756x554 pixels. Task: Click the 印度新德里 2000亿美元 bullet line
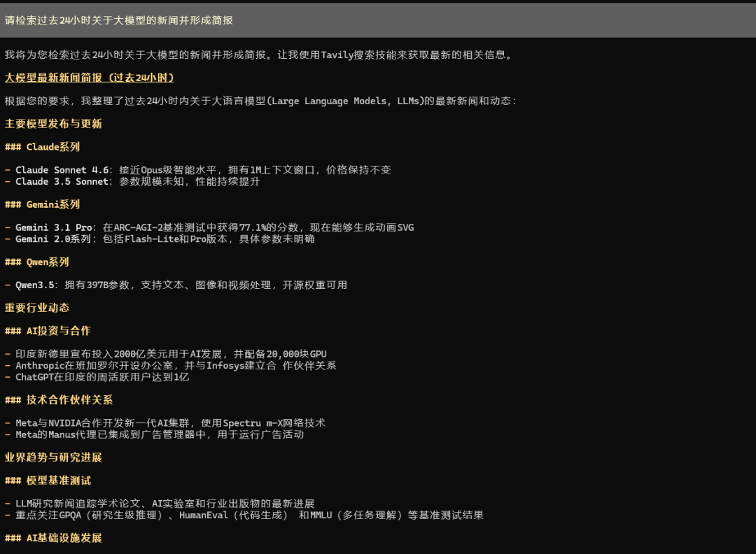coord(166,354)
